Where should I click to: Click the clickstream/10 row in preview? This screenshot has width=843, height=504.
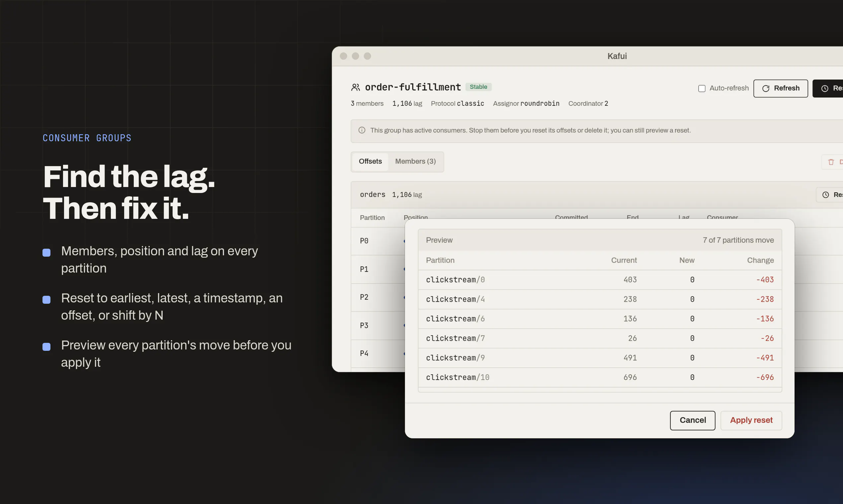600,378
